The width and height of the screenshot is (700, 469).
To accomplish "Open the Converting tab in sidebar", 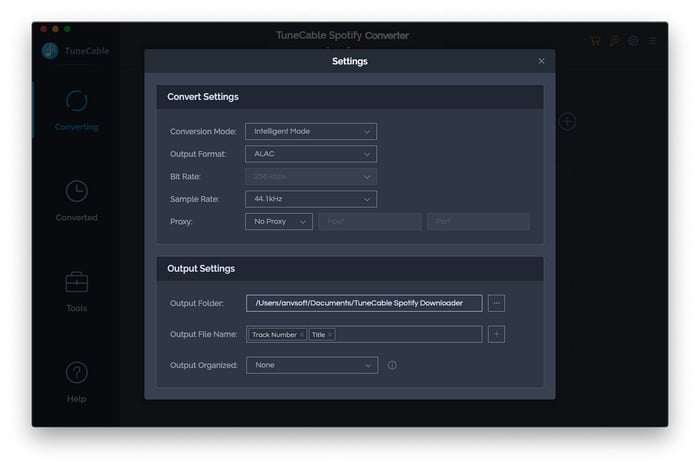I will pos(76,111).
